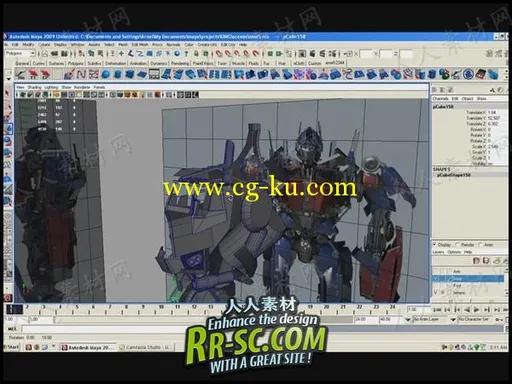
Task: Open the viewport Shading menu
Action: coord(34,87)
